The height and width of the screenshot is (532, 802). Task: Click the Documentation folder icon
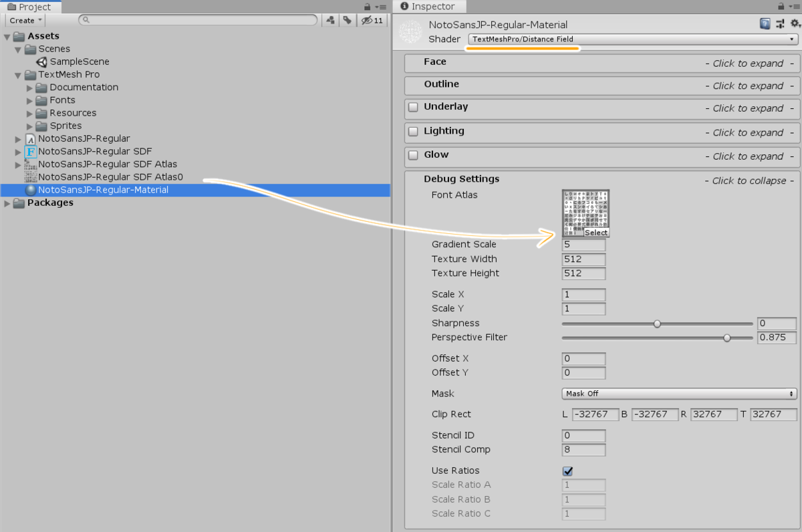[41, 88]
